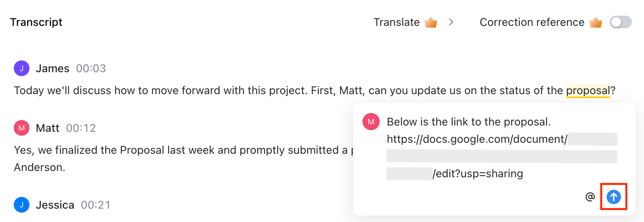The height and width of the screenshot is (222, 644).
Task: Click the crown icon beside Translate
Action: coord(431,22)
